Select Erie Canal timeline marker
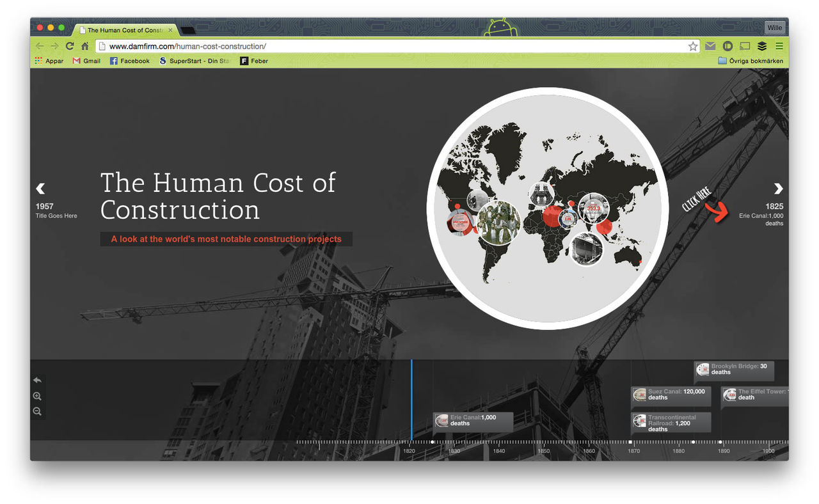The height and width of the screenshot is (504, 819). (x=473, y=421)
